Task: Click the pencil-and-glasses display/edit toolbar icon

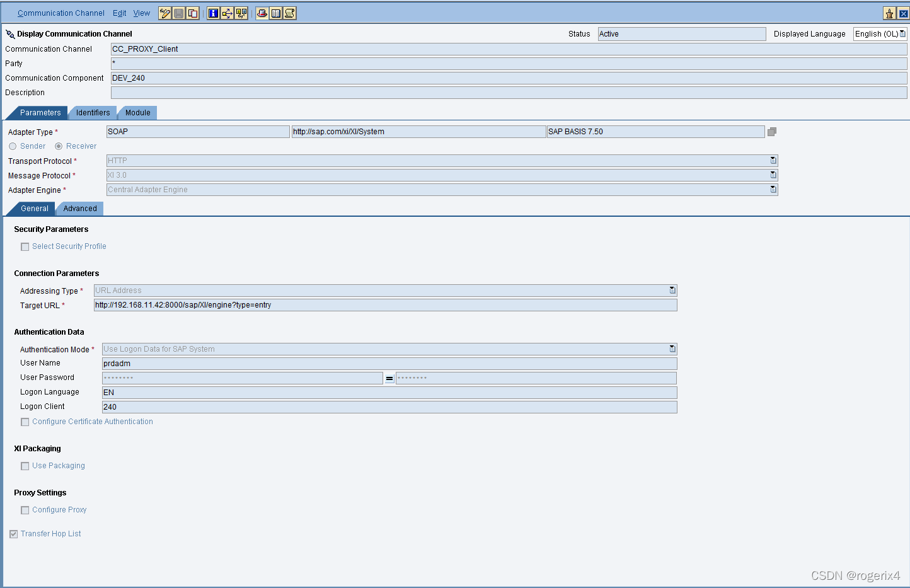Action: click(x=165, y=13)
